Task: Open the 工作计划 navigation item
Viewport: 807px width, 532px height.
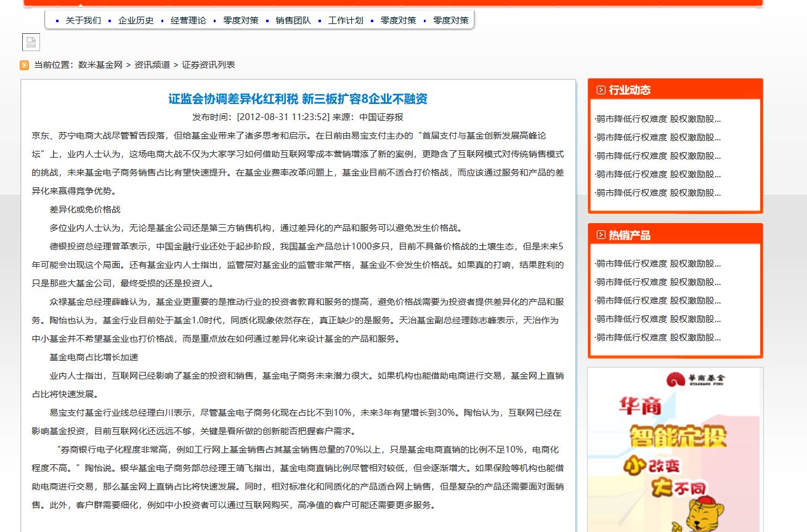Action: click(346, 20)
